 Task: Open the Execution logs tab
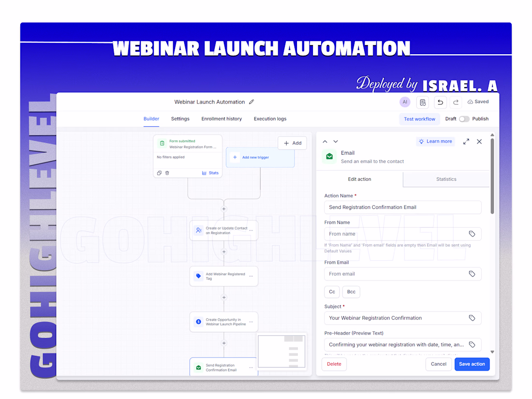tap(270, 119)
